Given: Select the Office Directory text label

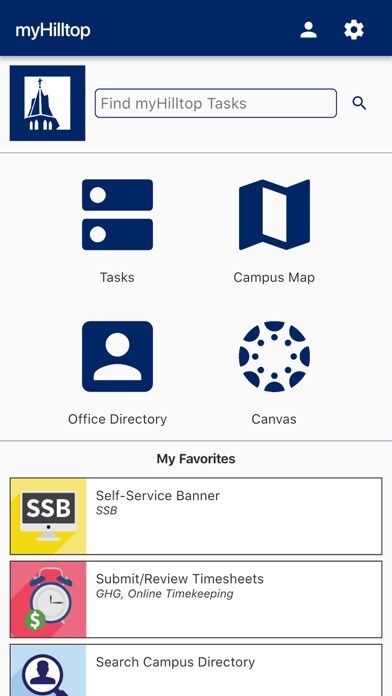Looking at the screenshot, I should click(118, 419).
